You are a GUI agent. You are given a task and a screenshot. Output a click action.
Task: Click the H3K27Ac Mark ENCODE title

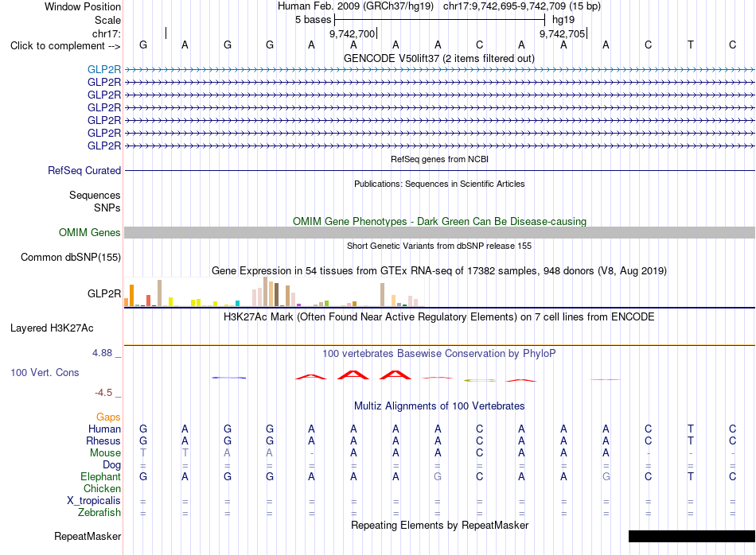click(439, 316)
